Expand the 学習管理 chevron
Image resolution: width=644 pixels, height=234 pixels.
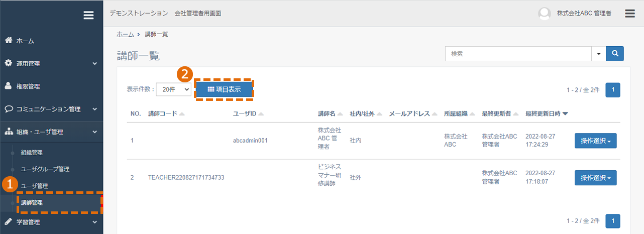pos(94,221)
